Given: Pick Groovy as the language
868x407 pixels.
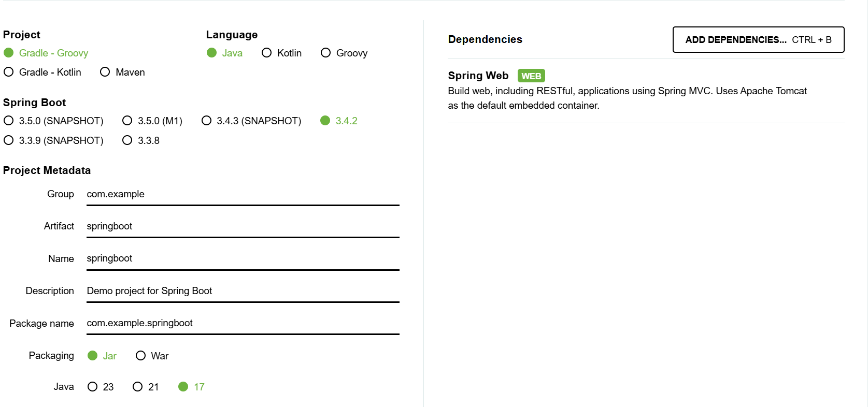Looking at the screenshot, I should (344, 53).
